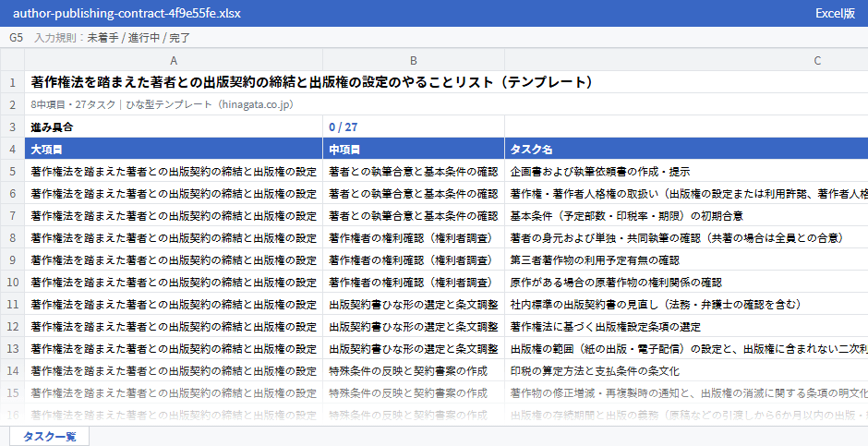
Task: Select column B header
Action: 414,60
